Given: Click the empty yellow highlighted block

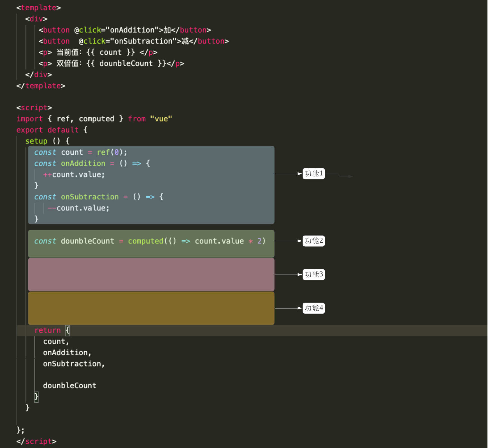Looking at the screenshot, I should [x=151, y=308].
